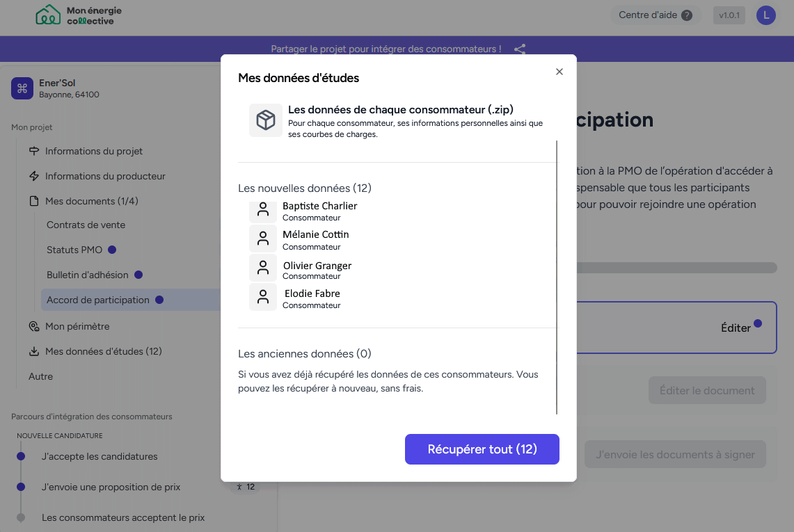Select Statuts PMO document entry
794x532 pixels.
(x=74, y=250)
